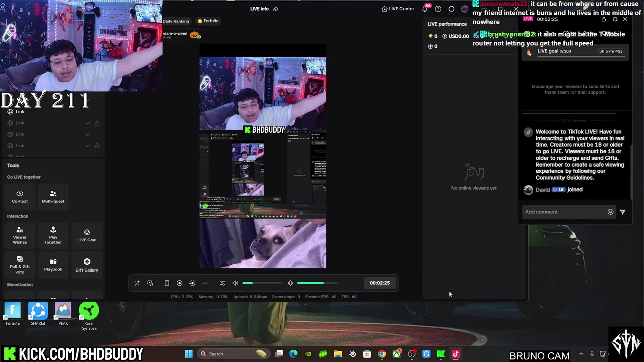
Task: Click the USD0.00 earnings value
Action: [x=456, y=36]
